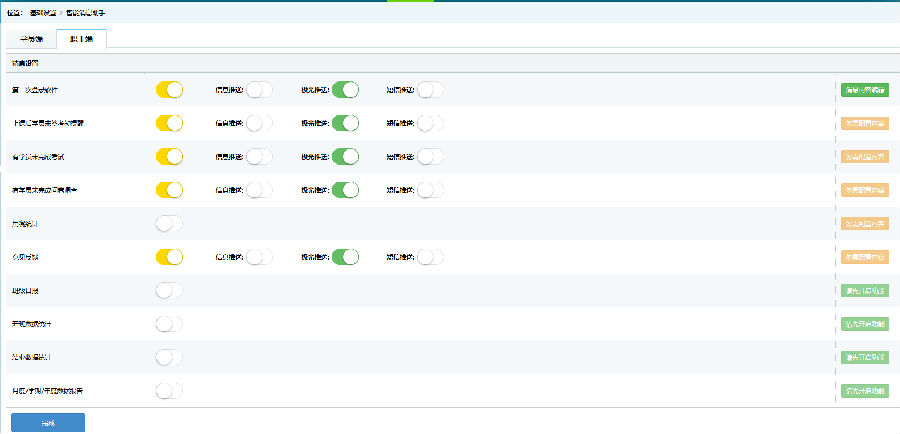The height and width of the screenshot is (434, 900).
Task: Click the orange button in second row
Action: [864, 123]
